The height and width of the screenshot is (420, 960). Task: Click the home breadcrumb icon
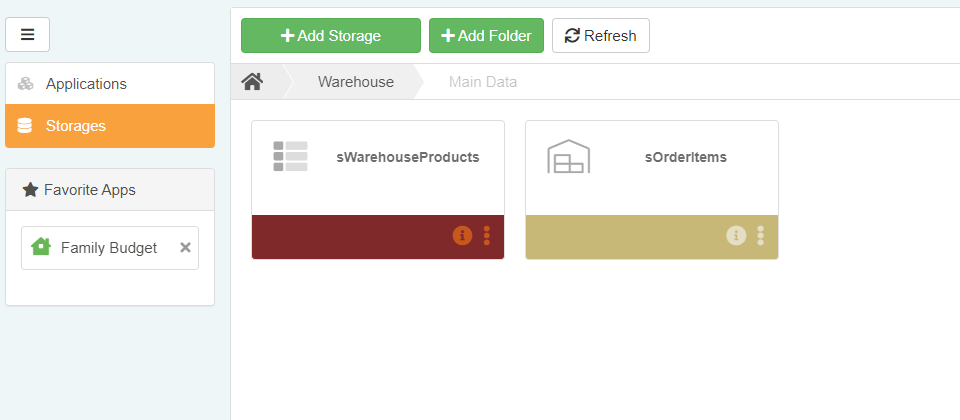[252, 82]
